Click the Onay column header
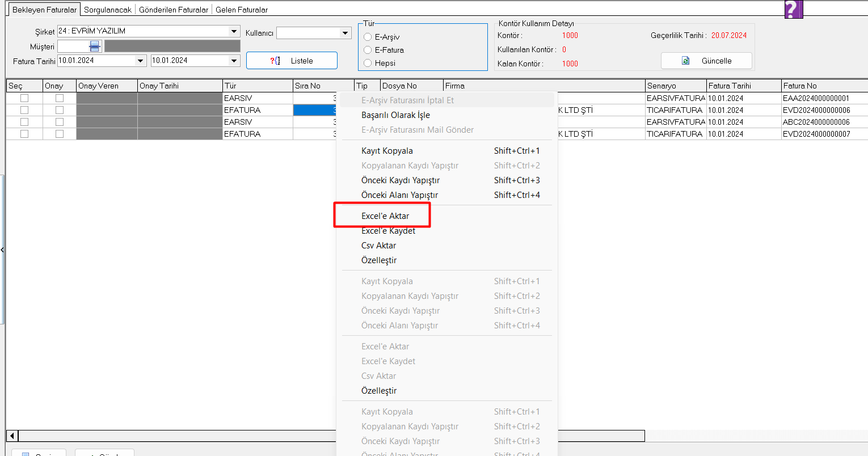 point(60,86)
